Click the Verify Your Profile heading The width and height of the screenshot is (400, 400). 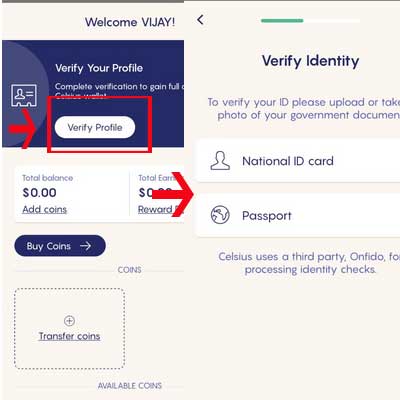99,68
